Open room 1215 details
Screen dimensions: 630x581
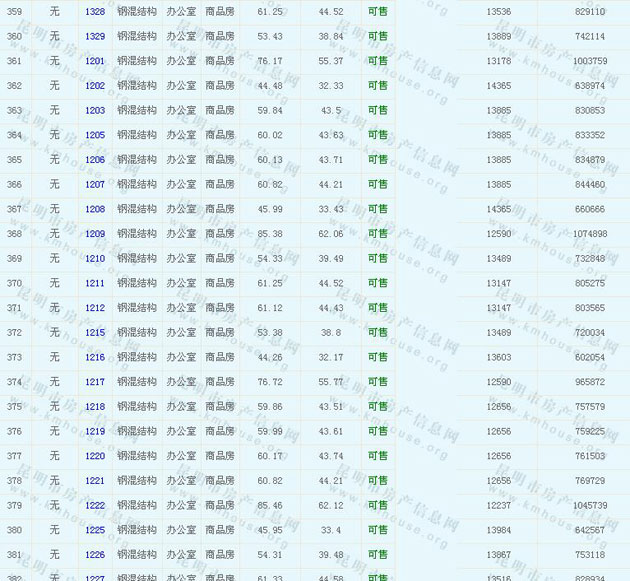coord(95,333)
